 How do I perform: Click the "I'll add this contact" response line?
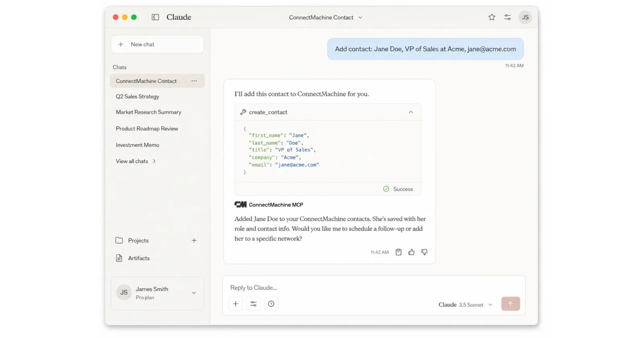pyautogui.click(x=302, y=94)
